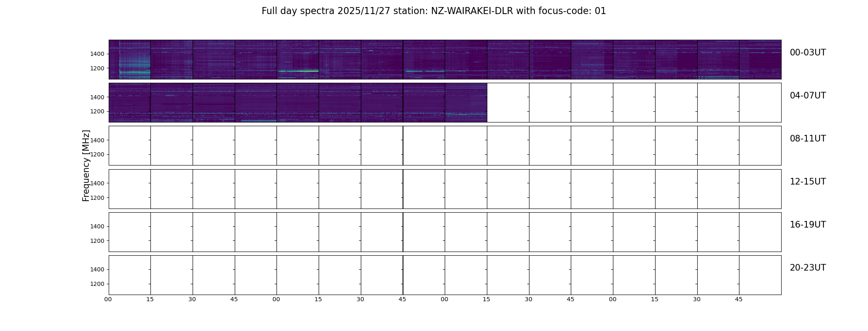Click the bright yellow emission band near 1150 MHz
The height and width of the screenshot is (331, 868).
tap(298, 71)
